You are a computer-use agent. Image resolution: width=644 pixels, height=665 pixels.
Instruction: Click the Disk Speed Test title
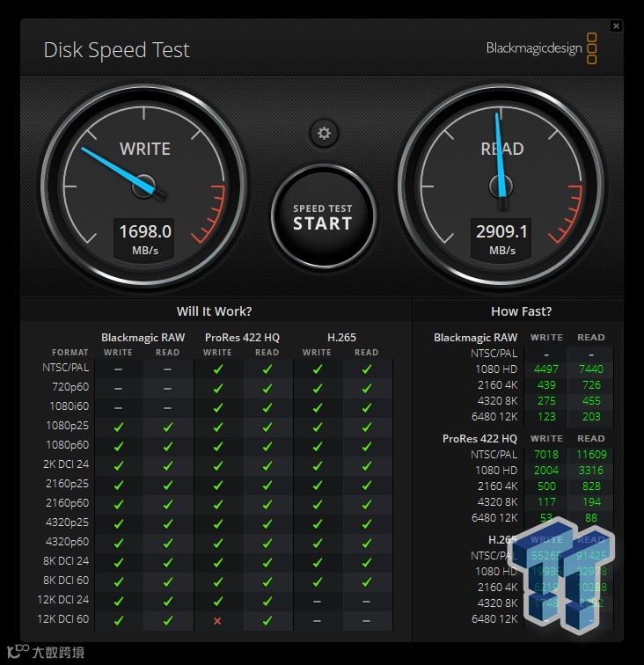point(117,50)
